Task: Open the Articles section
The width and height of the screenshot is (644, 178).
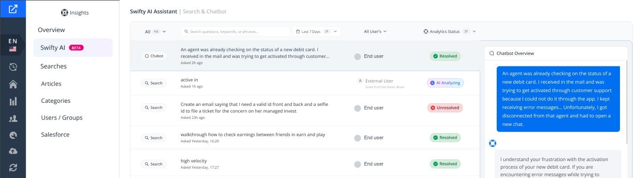Action: click(51, 84)
